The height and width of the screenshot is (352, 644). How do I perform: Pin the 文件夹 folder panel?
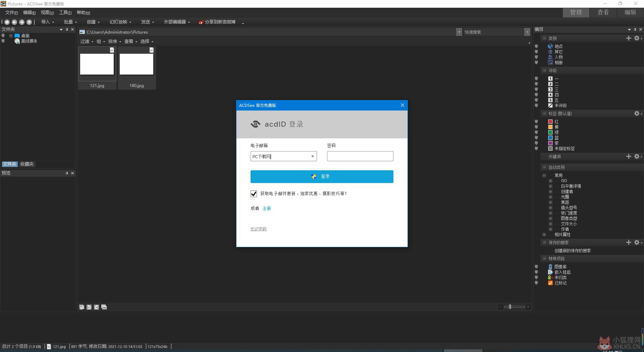point(67,30)
